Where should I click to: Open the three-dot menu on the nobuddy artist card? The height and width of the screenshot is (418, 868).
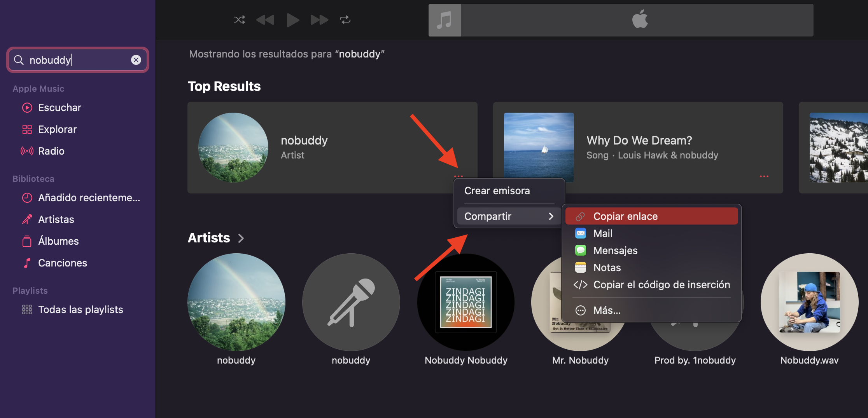(x=458, y=176)
